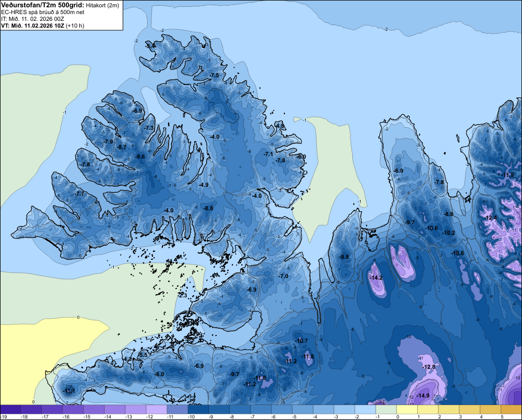Pick the orange legend swatch right of 5
This screenshot has height=420, width=522.
(512, 410)
